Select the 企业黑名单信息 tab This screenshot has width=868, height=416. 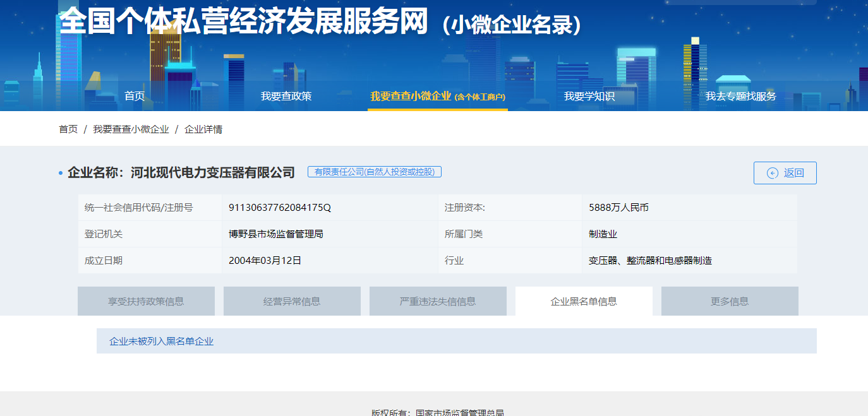584,301
